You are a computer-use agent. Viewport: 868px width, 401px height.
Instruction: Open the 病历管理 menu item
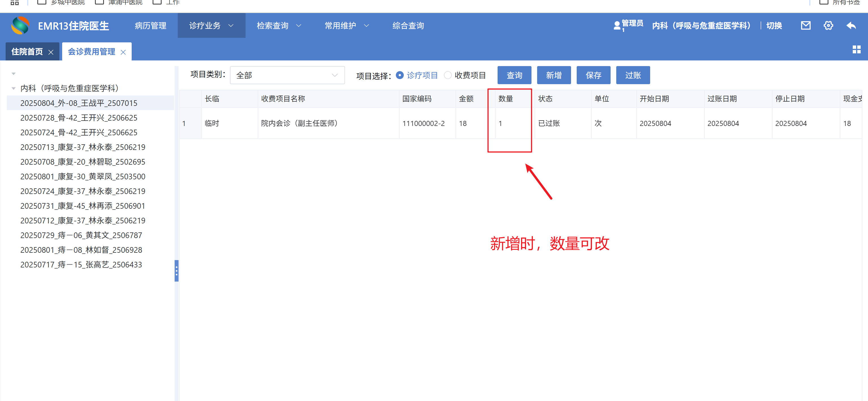(150, 26)
